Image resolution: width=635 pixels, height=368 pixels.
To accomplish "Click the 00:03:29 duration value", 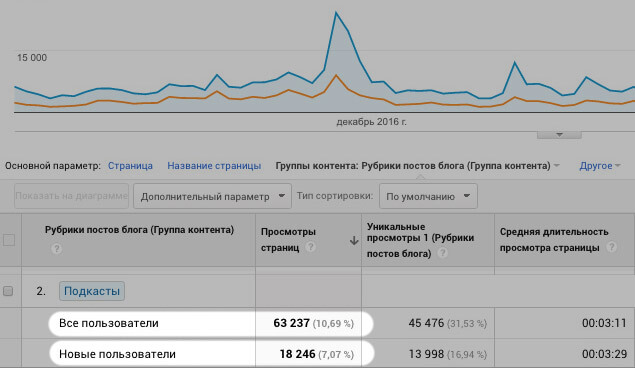I will point(604,354).
